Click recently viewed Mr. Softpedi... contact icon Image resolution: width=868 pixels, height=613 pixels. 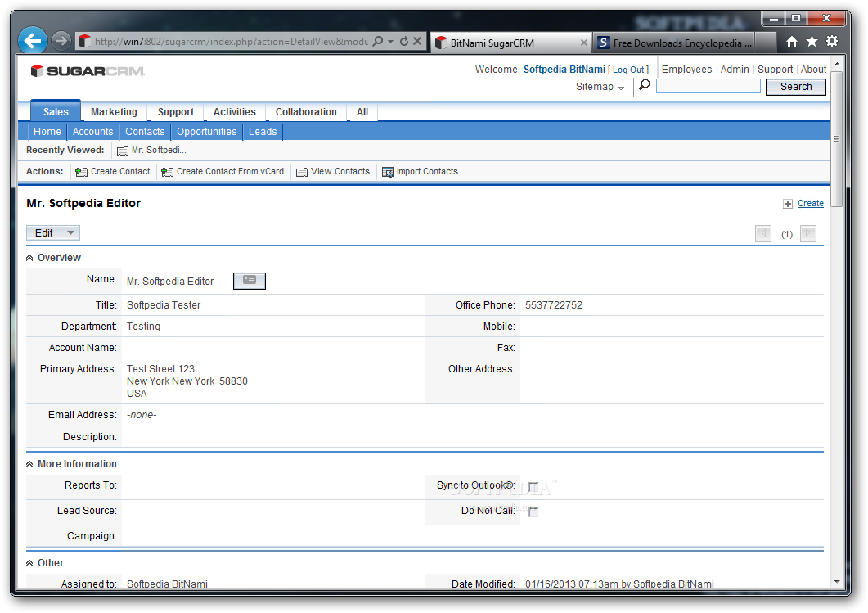pyautogui.click(x=123, y=151)
